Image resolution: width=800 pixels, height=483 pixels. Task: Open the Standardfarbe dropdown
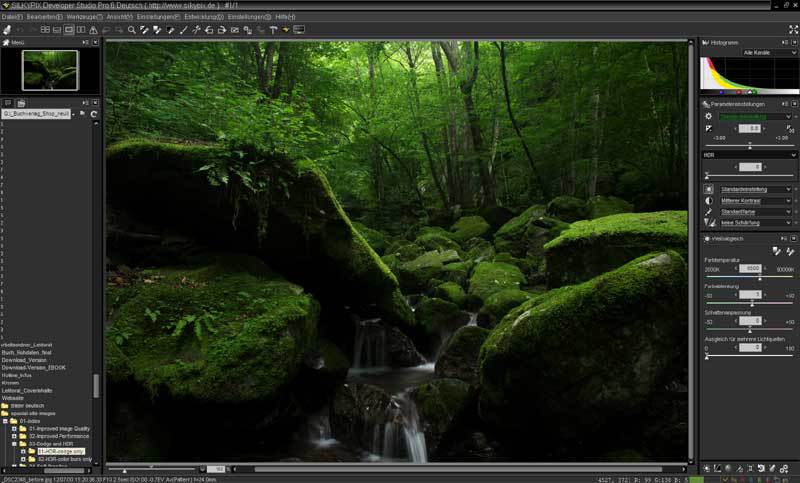coord(756,212)
